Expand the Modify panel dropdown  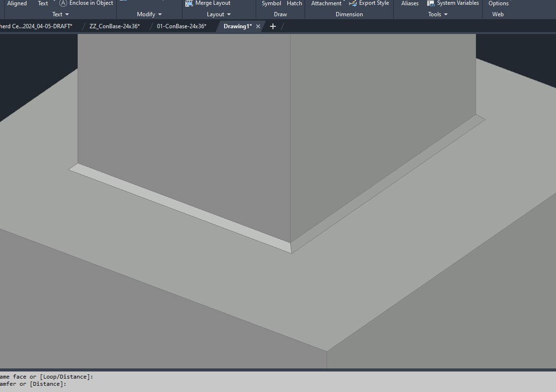(x=159, y=14)
